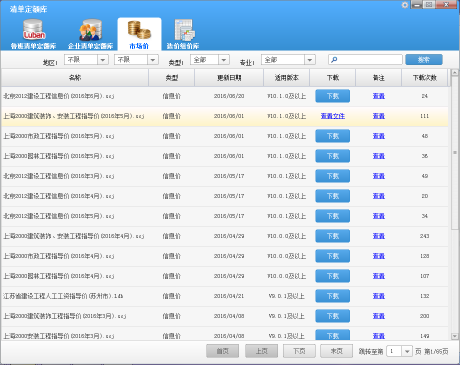
Task: Download 上海2000园林工程指导价 (2016年4月)
Action: coord(333,276)
